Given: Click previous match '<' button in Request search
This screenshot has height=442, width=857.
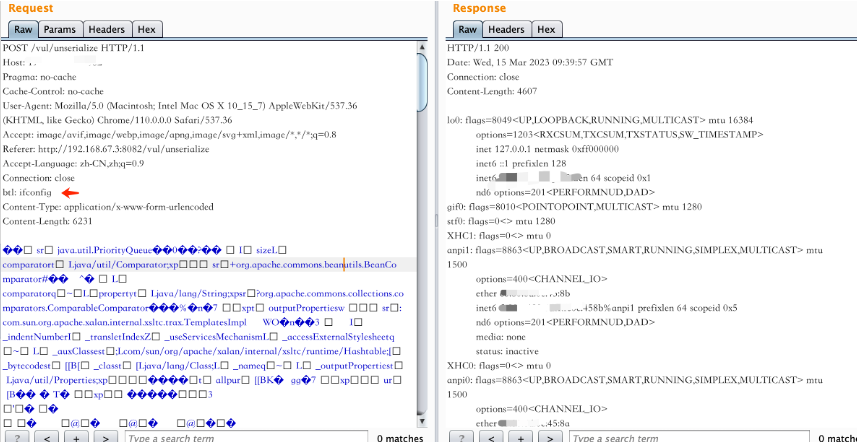Looking at the screenshot, I should [47, 437].
